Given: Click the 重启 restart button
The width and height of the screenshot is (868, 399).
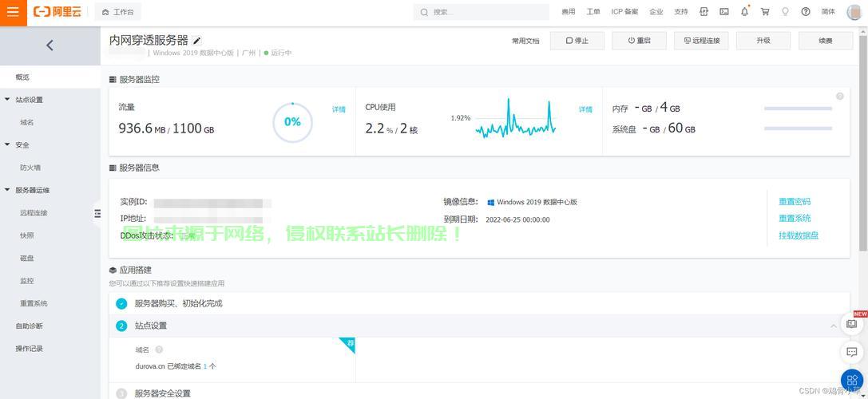Looking at the screenshot, I should 639,41.
